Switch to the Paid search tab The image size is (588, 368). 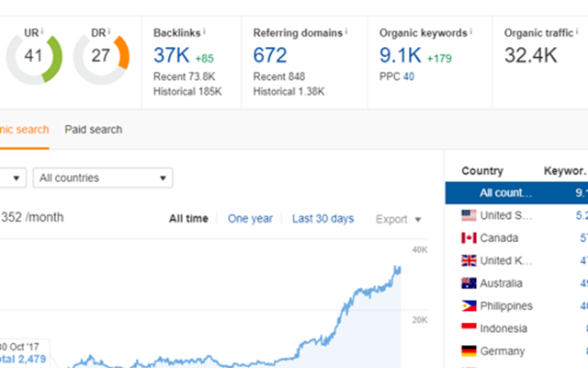point(94,130)
